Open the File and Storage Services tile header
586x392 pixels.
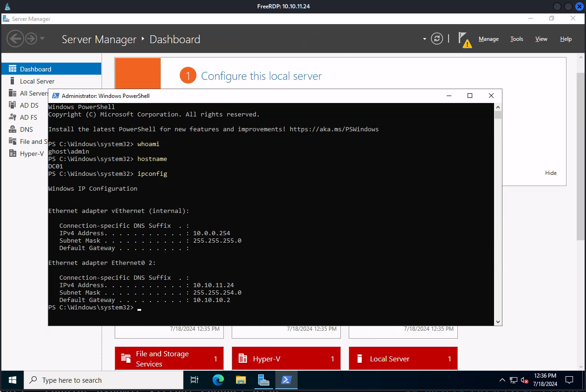click(x=169, y=359)
